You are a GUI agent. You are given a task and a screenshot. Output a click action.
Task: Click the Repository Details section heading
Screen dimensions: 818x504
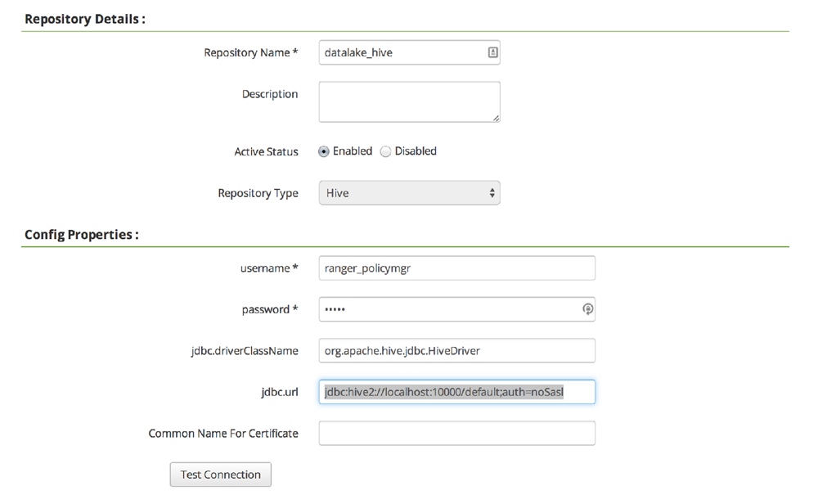(85, 19)
